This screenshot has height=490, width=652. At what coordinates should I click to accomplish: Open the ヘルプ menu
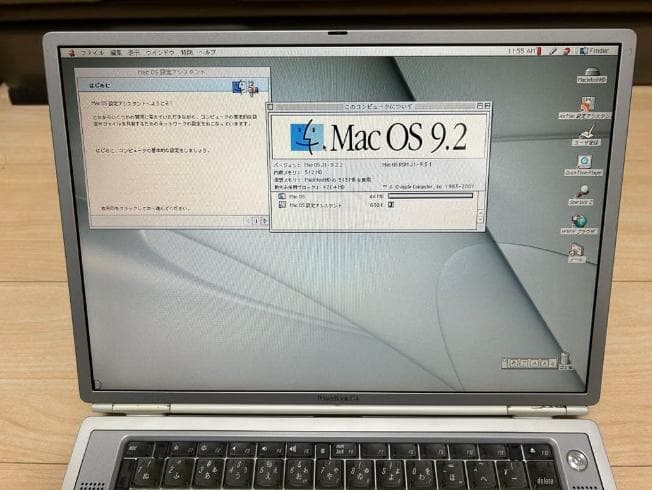[x=207, y=52]
